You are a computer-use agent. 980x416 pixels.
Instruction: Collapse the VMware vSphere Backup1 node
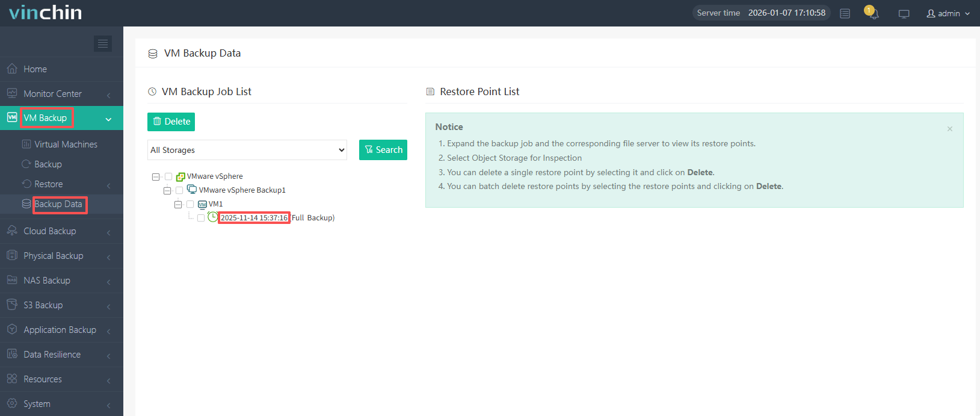(167, 190)
